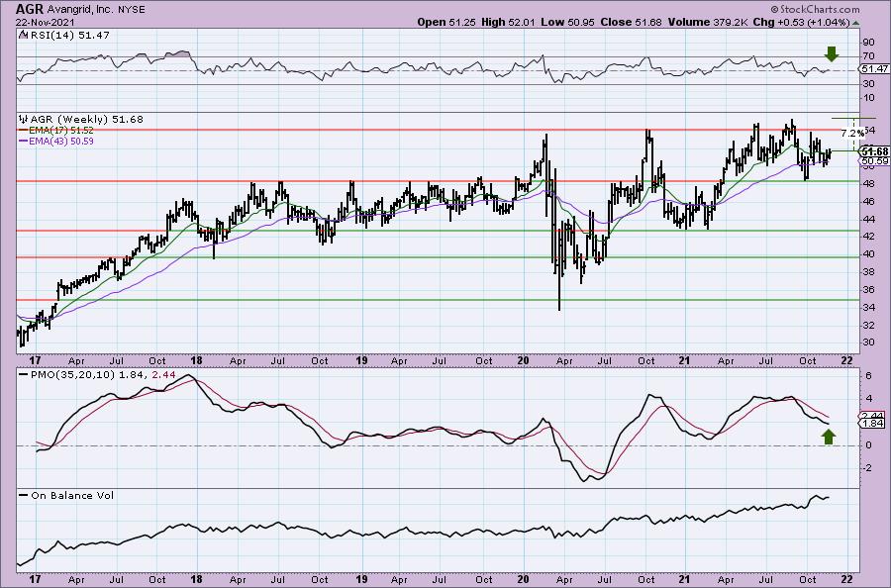
Task: Click the 2.44 tag on the PMO scale
Action: point(873,416)
